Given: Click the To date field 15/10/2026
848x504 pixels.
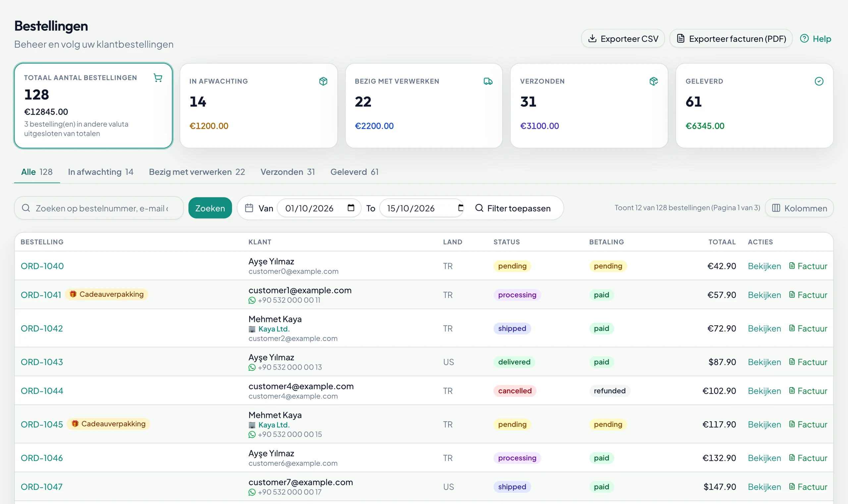Looking at the screenshot, I should tap(422, 208).
